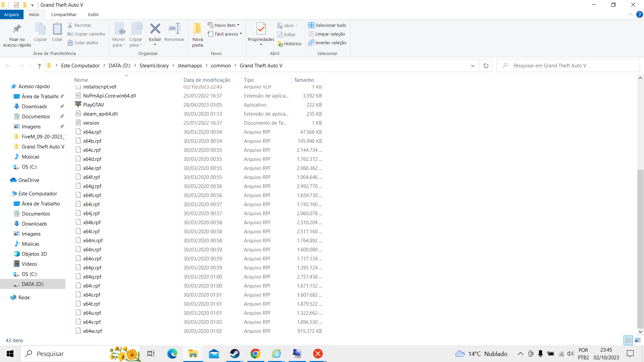This screenshot has width=644, height=362.
Task: Click Colar atalho in ribbon
Action: (x=83, y=43)
